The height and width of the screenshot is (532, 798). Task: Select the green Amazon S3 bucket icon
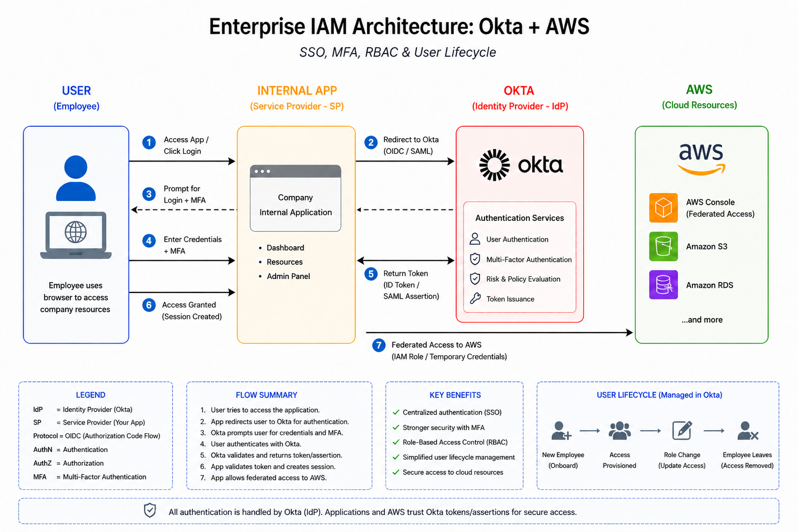(663, 246)
